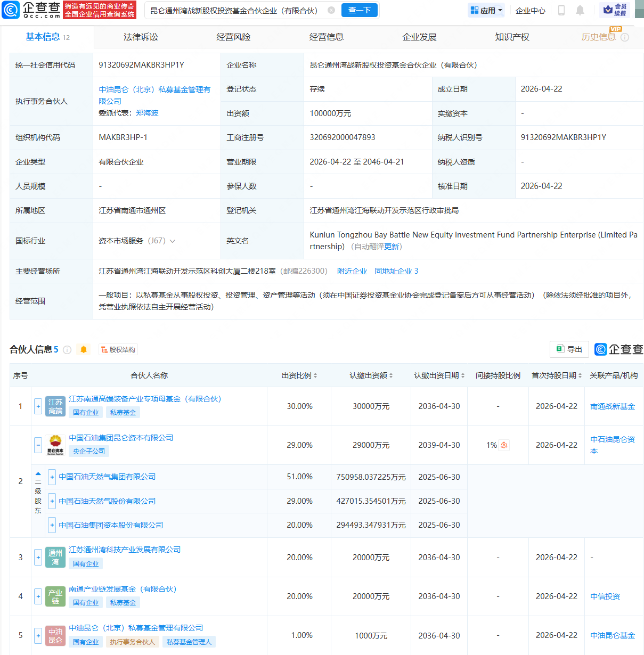Open 中油昆仑（北京）私募基金管理有限公司 executive partner link
Viewport: 644px width, 655px height.
tap(154, 95)
